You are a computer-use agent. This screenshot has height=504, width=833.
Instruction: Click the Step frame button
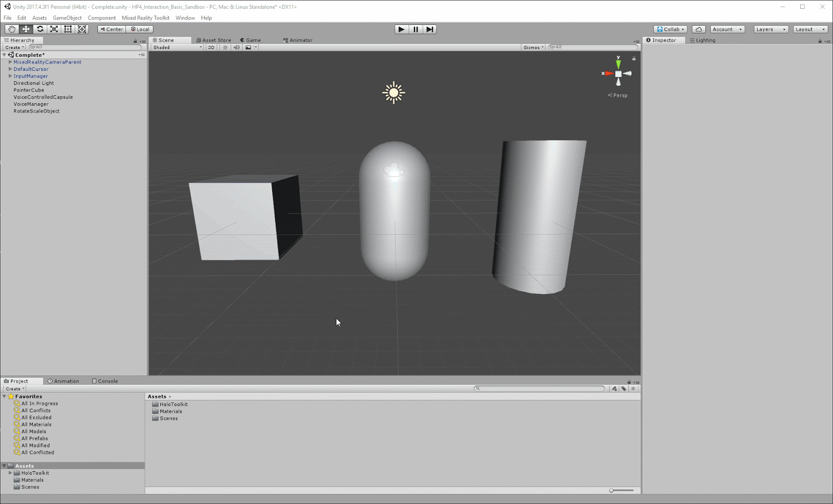tap(430, 29)
